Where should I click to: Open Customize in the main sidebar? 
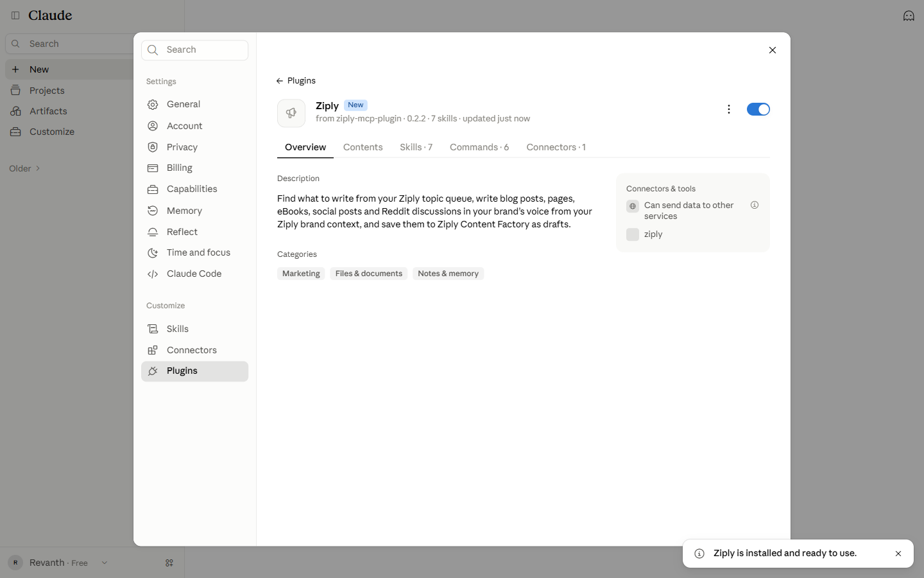coord(71,132)
